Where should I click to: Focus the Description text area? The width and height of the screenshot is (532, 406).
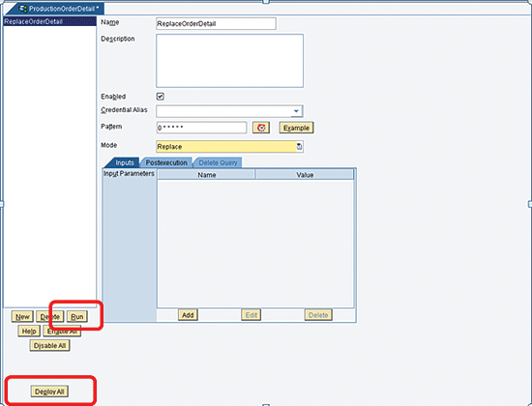click(229, 61)
